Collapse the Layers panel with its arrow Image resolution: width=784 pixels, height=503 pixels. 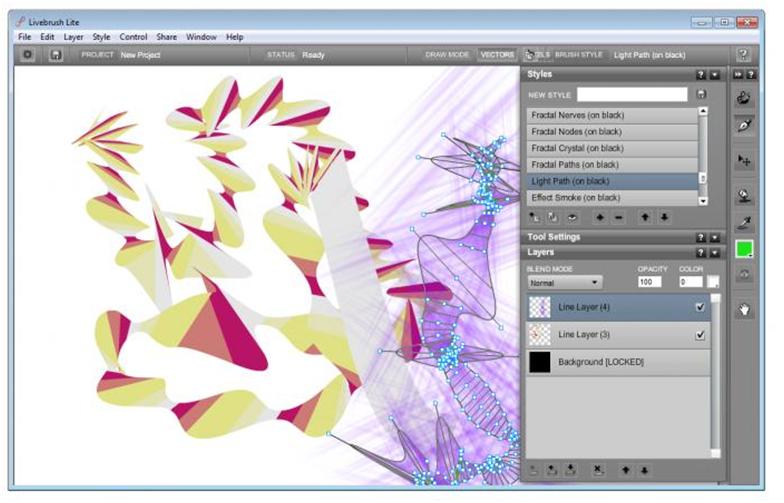(x=715, y=252)
